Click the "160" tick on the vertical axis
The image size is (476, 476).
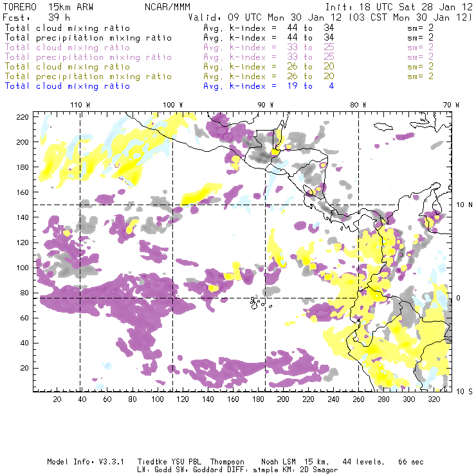coord(23,192)
